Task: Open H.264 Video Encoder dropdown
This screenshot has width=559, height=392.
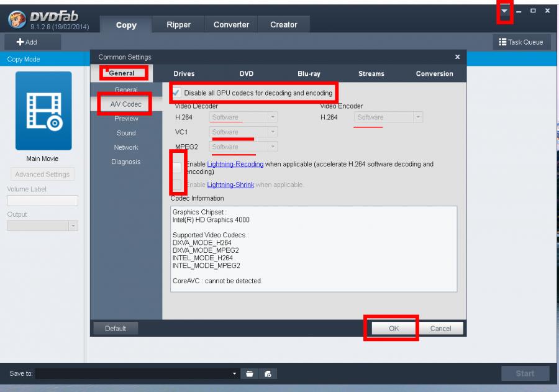Action: [388, 117]
